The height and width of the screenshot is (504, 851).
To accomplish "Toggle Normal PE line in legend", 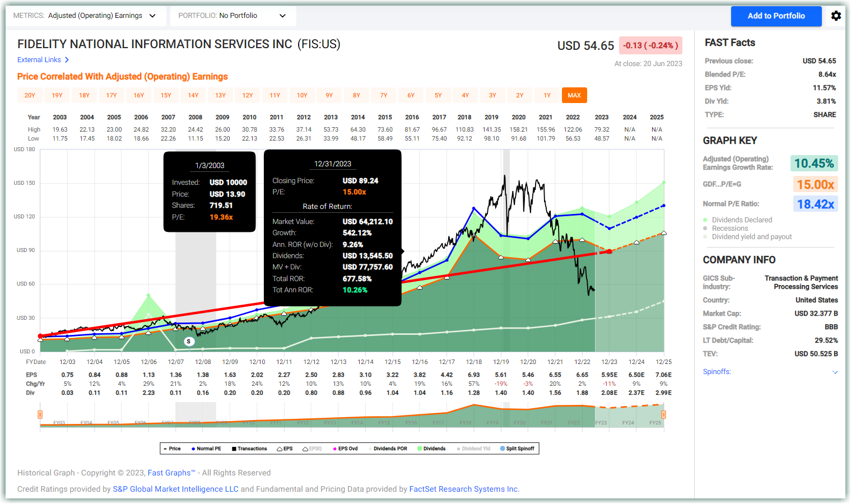I will point(206,449).
